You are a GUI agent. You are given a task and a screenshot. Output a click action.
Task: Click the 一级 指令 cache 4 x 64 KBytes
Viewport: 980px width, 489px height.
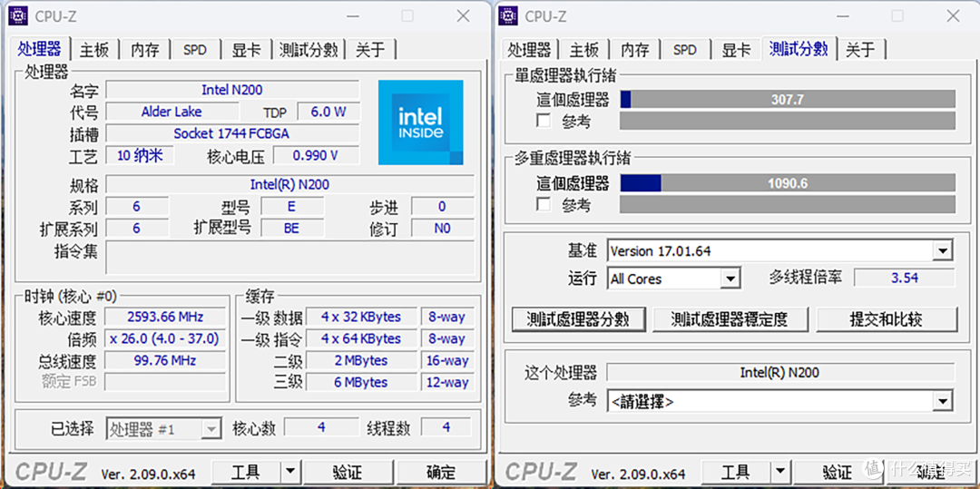coord(361,338)
